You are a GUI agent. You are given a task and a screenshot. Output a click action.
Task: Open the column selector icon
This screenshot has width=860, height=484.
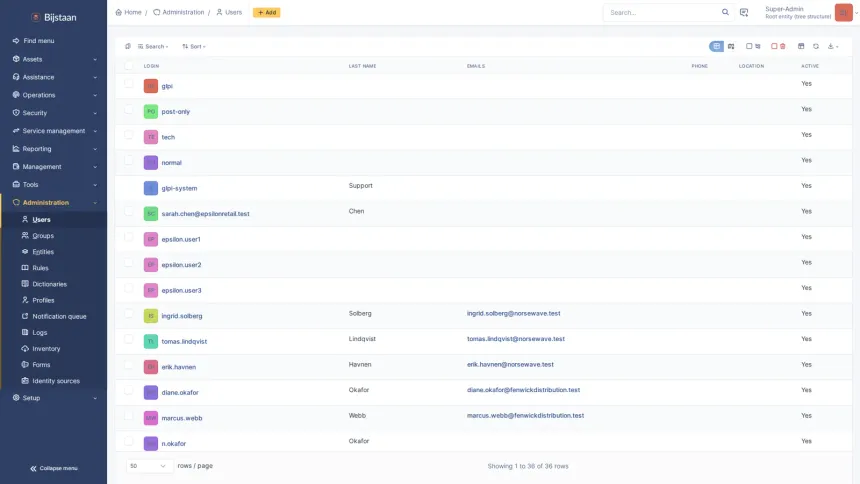801,47
